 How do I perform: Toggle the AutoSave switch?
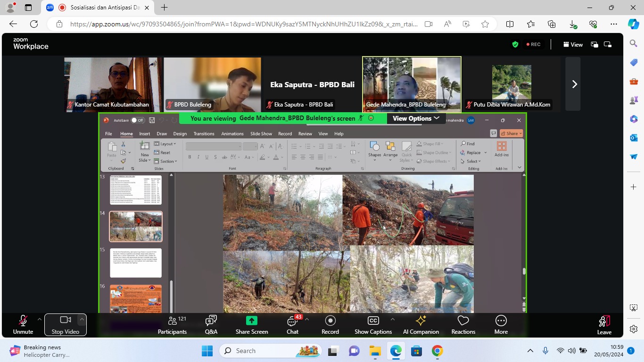click(x=137, y=120)
